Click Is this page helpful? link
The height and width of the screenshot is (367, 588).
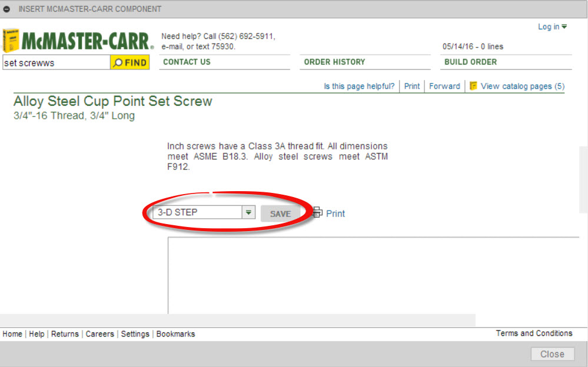pyautogui.click(x=359, y=86)
